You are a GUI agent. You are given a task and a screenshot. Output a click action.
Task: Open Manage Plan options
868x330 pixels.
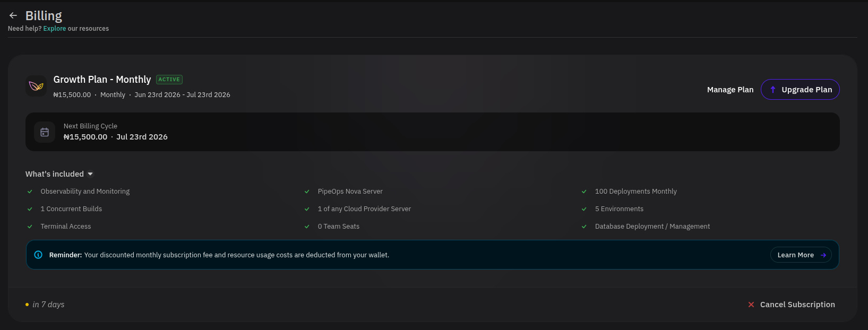[x=730, y=90]
